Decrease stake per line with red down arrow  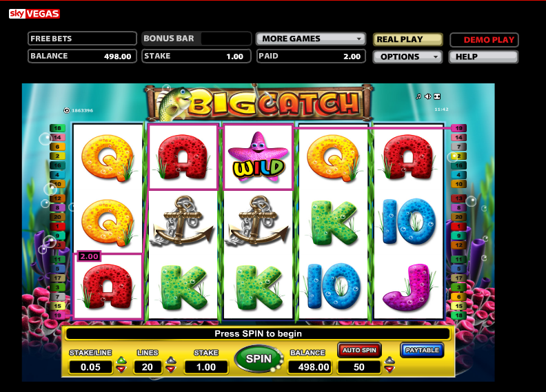coord(121,369)
